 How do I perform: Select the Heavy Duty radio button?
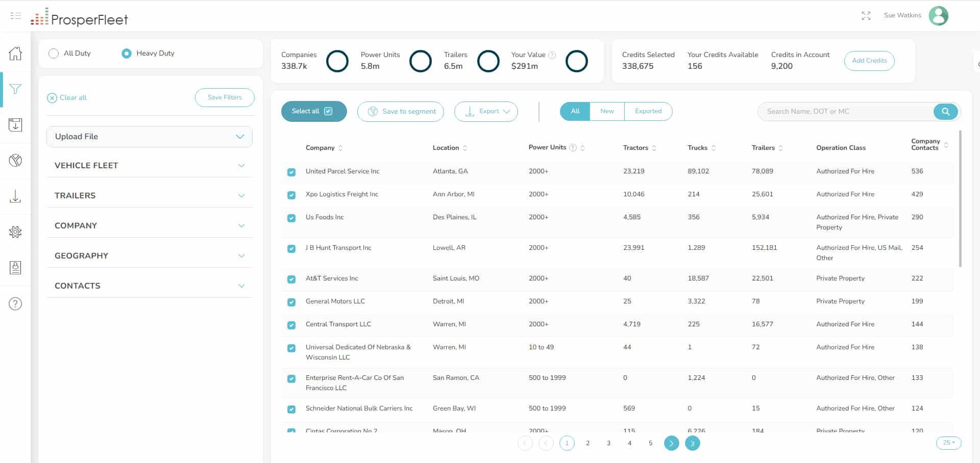(x=127, y=54)
